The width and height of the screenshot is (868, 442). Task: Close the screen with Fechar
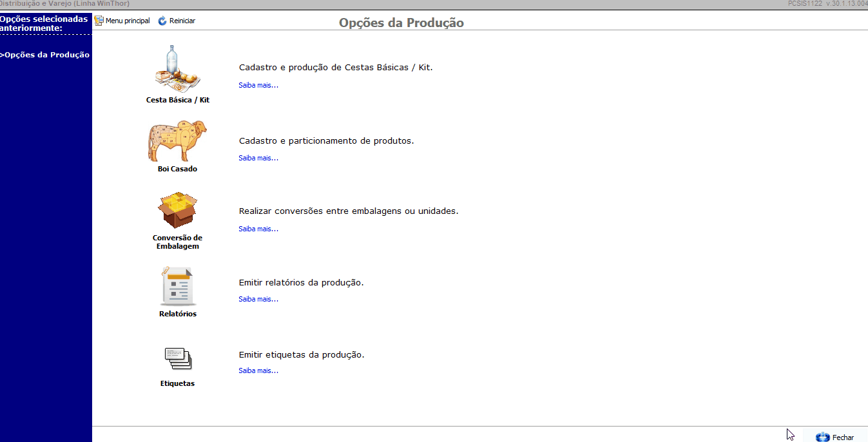click(x=843, y=437)
